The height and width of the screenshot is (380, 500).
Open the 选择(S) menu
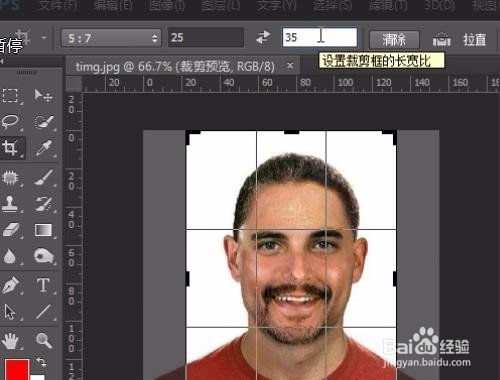[x=332, y=6]
